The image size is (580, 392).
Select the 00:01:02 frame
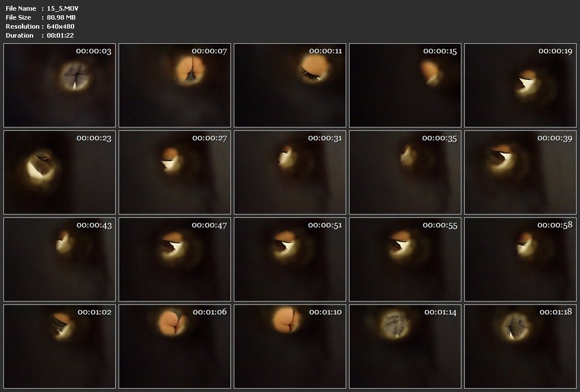60,346
